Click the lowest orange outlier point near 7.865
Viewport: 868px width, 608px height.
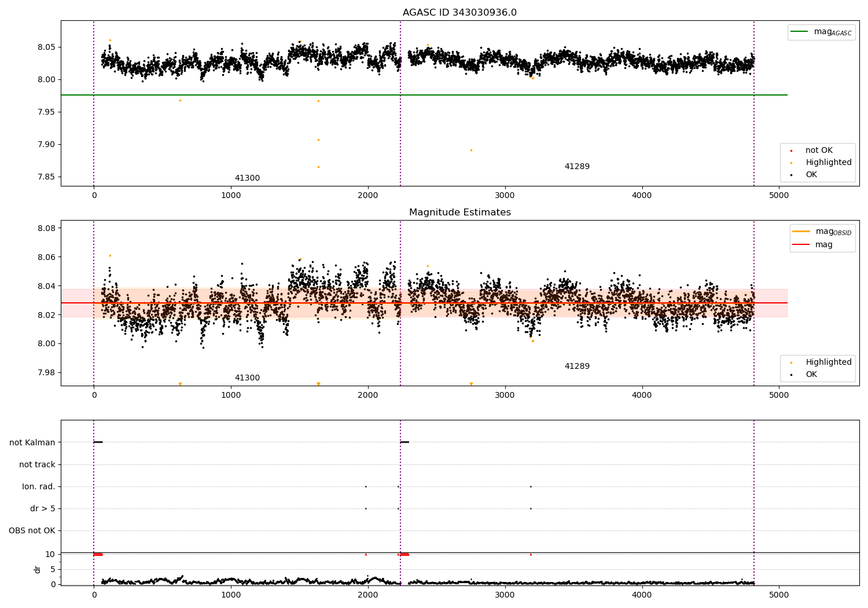318,167
